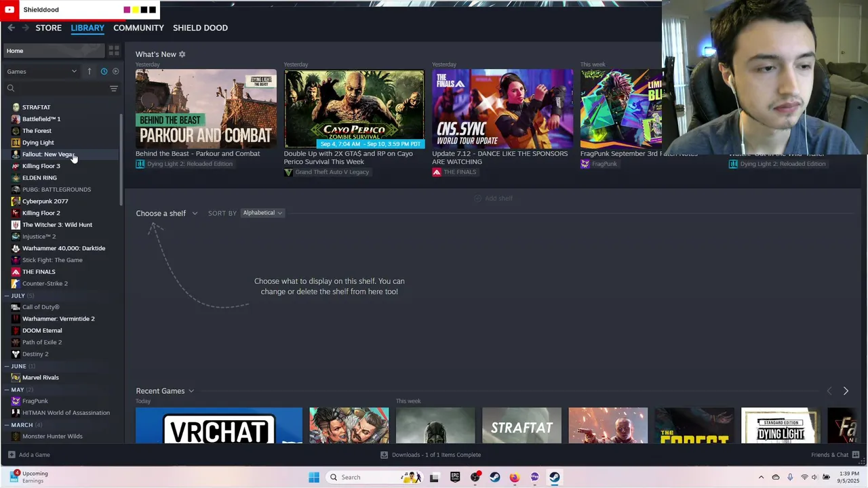Collapse the JULY group in sidebar

[7, 296]
